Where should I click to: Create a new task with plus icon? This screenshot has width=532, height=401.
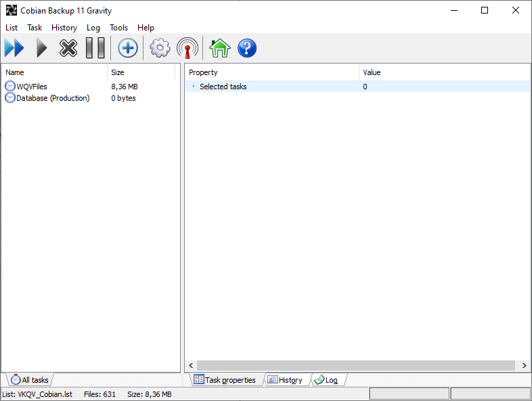[128, 49]
